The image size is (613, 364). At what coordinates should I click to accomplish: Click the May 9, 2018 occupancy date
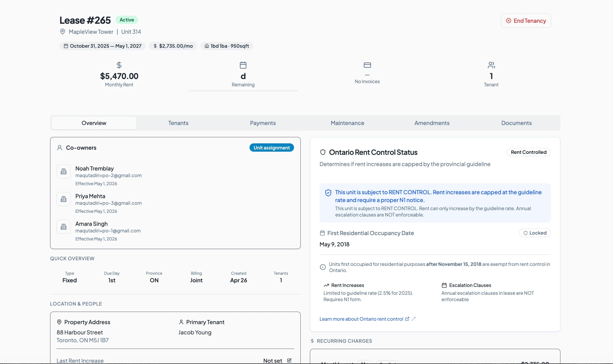(334, 244)
